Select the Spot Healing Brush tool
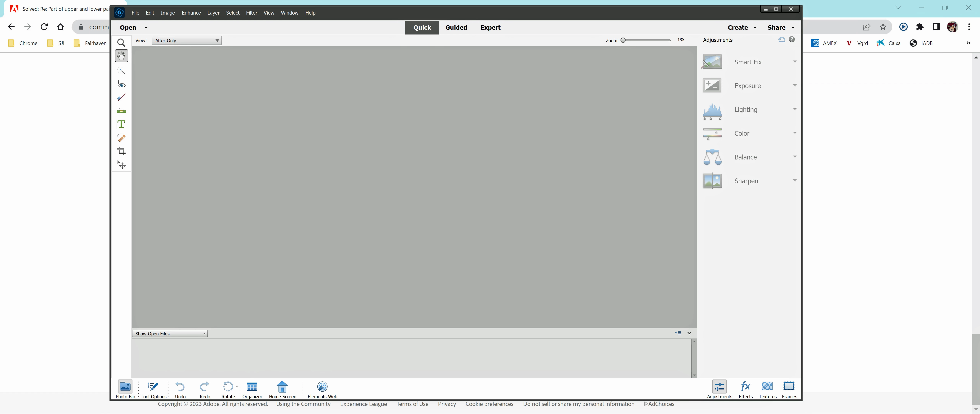980x414 pixels. tap(121, 138)
